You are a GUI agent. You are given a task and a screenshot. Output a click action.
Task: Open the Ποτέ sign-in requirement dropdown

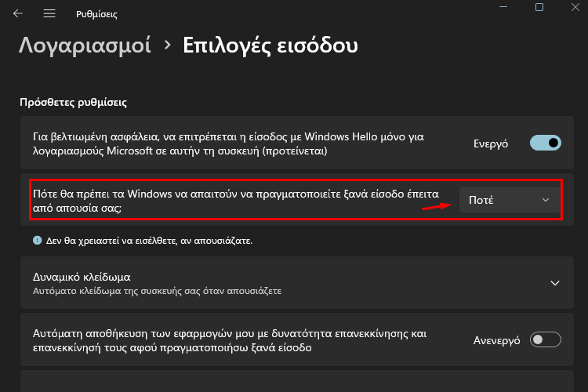[510, 200]
